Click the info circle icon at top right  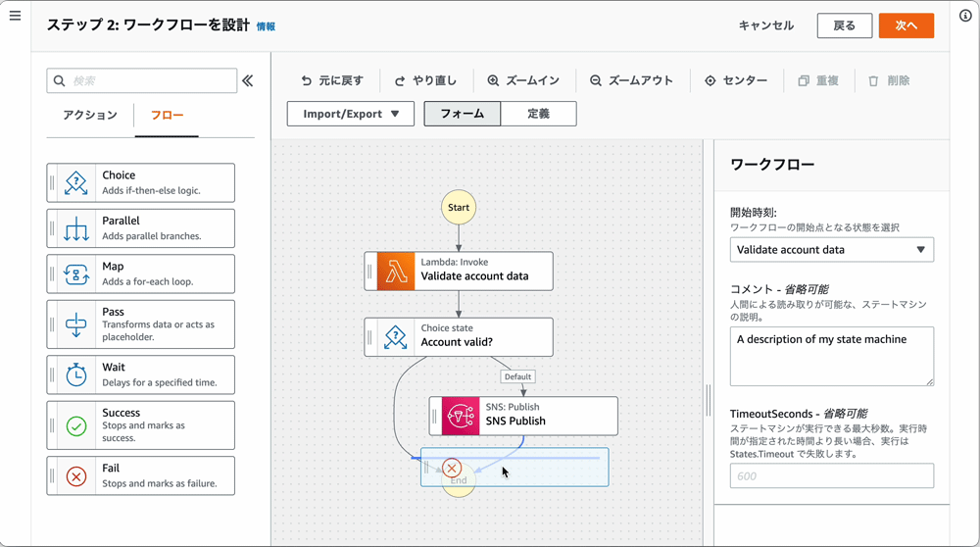(x=965, y=16)
